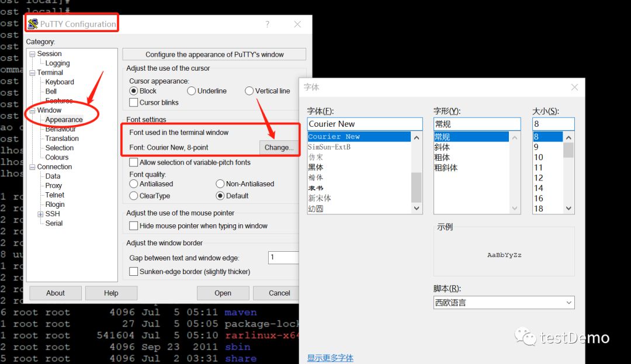The width and height of the screenshot is (631, 364).
Task: Click the Help button
Action: click(x=111, y=293)
